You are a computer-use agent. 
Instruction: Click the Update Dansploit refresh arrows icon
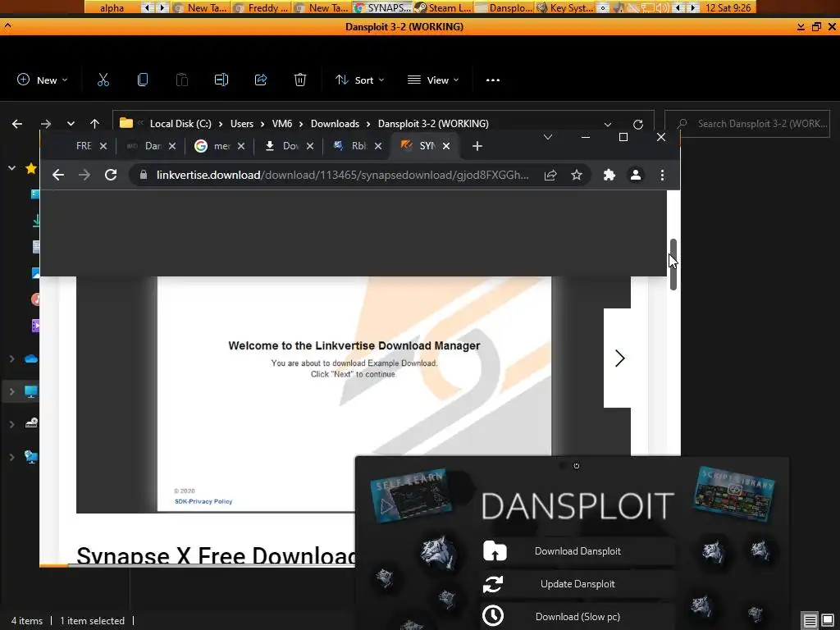(493, 584)
